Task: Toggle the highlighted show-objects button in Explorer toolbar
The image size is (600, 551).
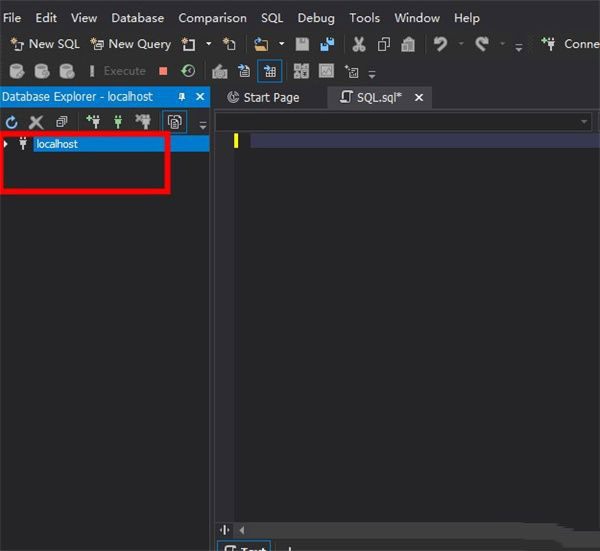Action: point(175,122)
